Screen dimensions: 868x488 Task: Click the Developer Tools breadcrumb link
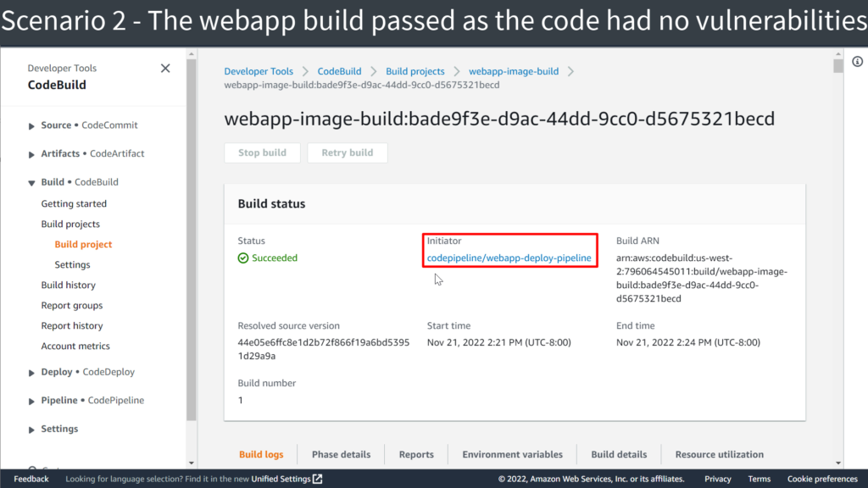pos(259,71)
